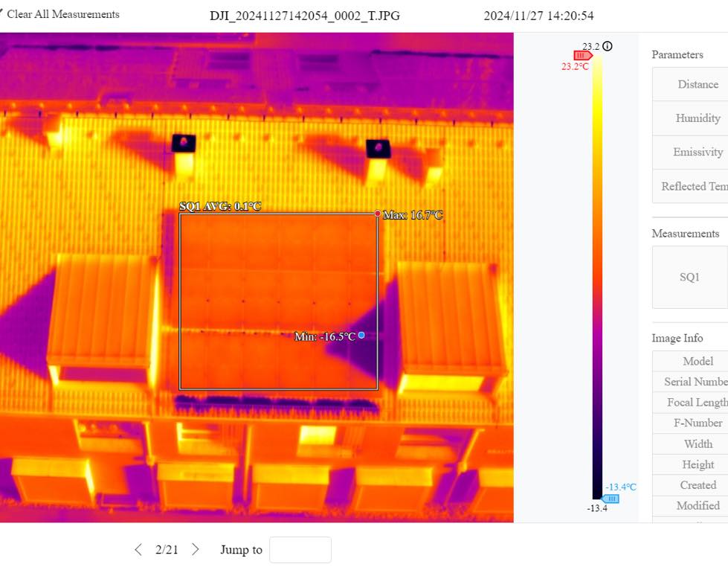Click the timestamp 2024/11/27 14:20:54
Viewport: 728px width, 573px height.
tap(538, 16)
